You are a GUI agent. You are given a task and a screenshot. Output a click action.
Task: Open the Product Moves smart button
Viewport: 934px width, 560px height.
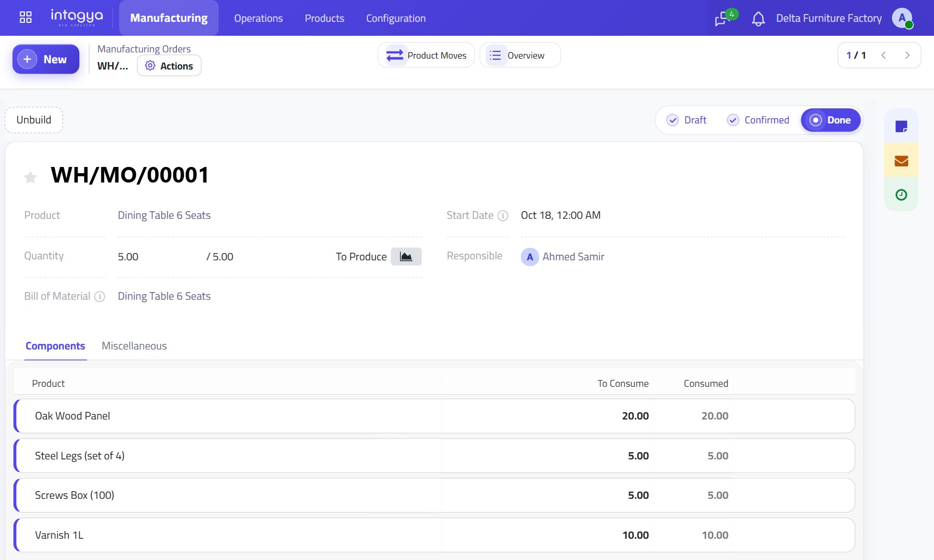pos(426,55)
